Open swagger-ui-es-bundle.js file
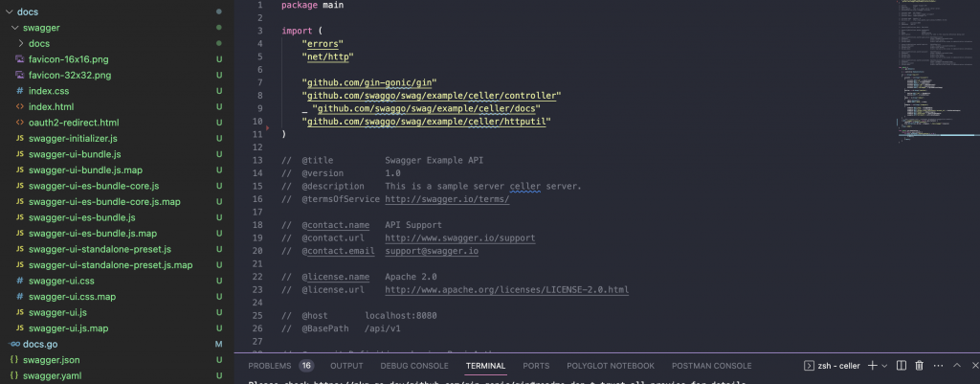The width and height of the screenshot is (980, 384). 82,217
